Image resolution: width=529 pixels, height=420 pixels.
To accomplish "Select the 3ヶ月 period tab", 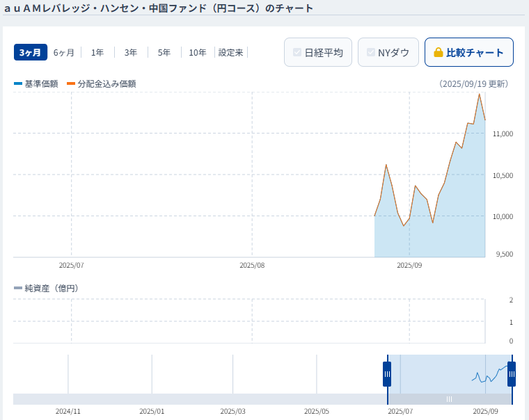I will (x=31, y=53).
